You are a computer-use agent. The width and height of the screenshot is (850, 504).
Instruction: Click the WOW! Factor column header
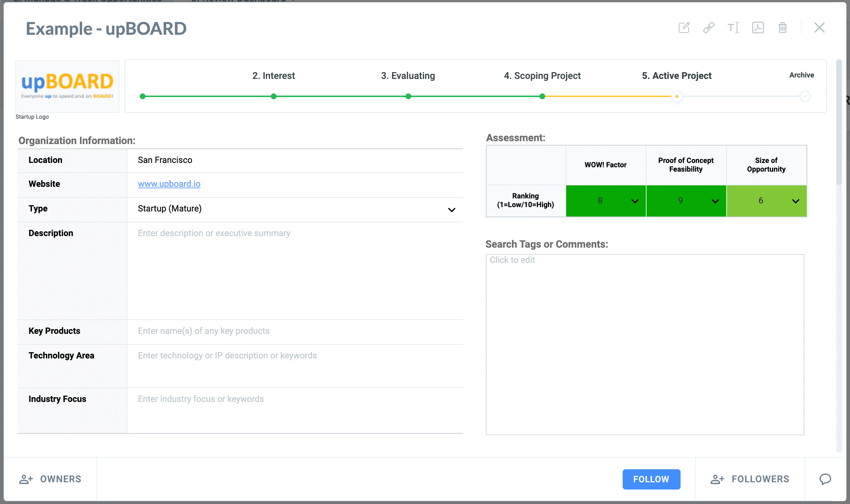[606, 165]
